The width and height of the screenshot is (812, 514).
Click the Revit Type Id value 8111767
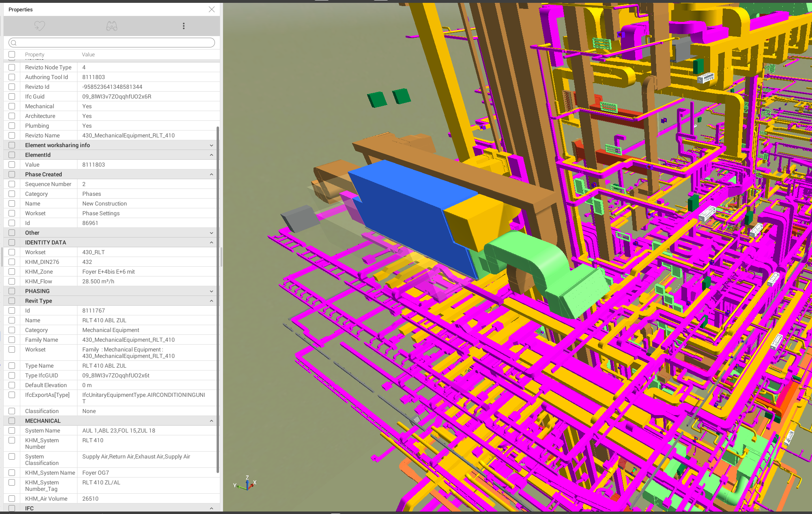pos(94,311)
